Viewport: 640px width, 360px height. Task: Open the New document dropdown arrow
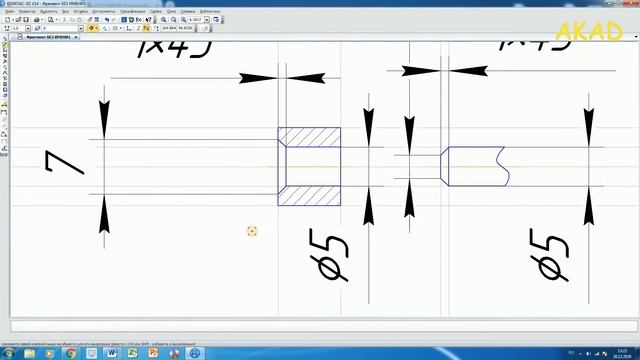tap(13, 20)
